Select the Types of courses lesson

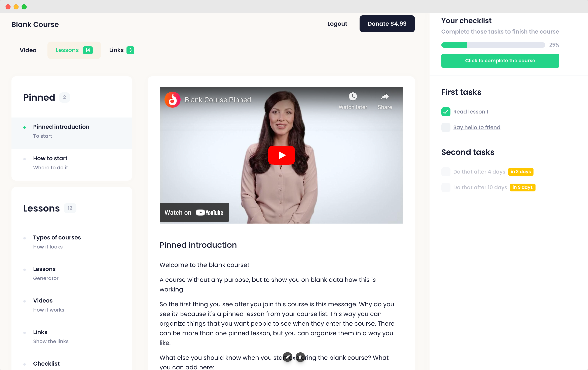click(x=57, y=237)
